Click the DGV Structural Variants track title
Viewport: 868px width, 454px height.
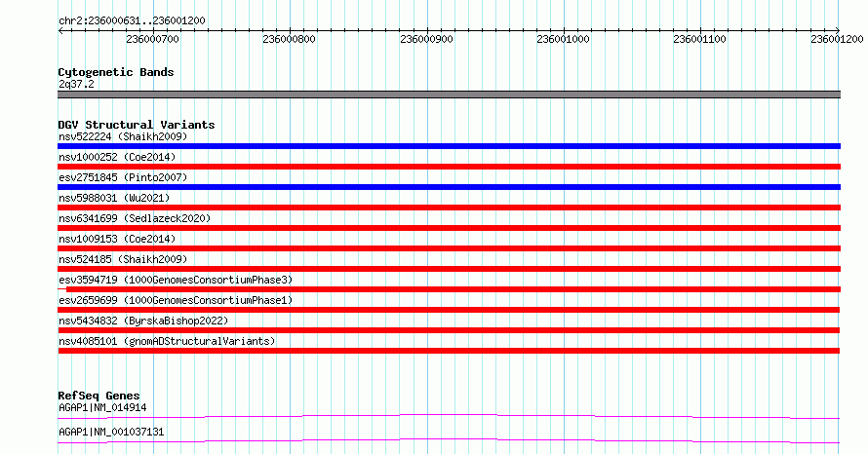tap(137, 125)
